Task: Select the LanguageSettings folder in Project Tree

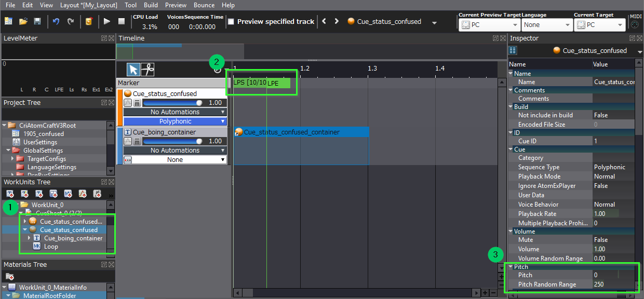Action: point(52,167)
